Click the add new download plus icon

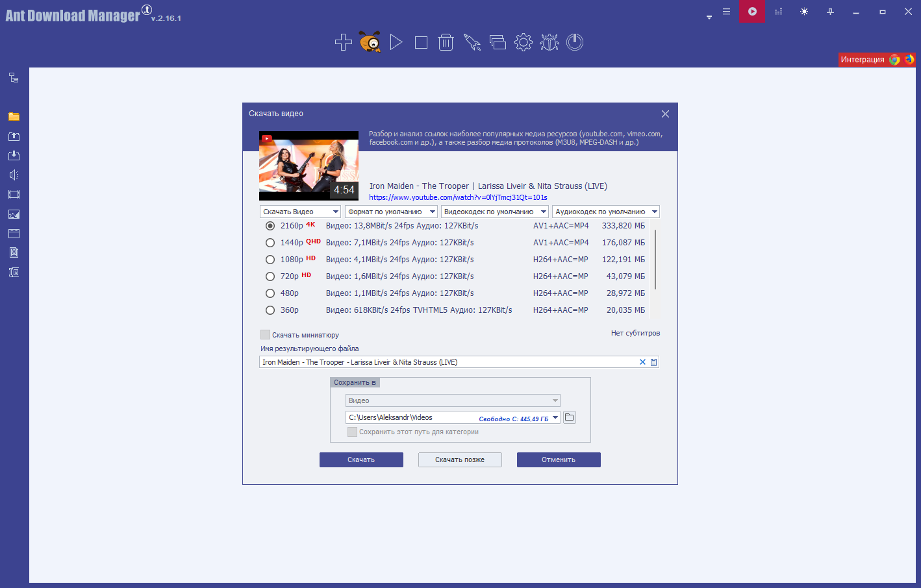point(344,42)
